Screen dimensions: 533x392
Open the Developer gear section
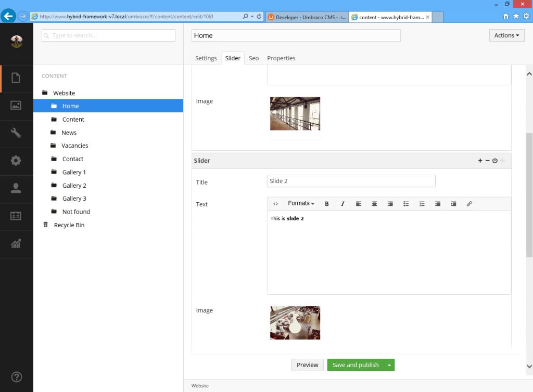point(16,161)
